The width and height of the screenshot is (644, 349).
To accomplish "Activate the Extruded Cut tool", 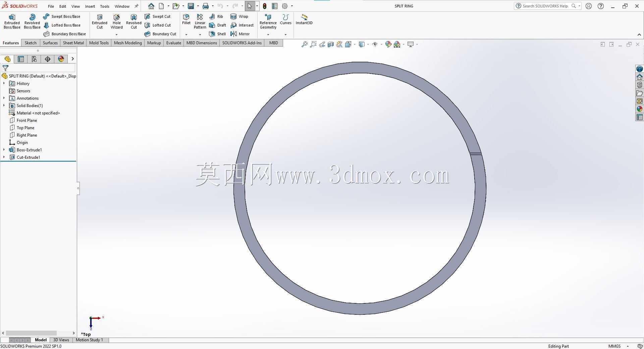I will [x=100, y=21].
